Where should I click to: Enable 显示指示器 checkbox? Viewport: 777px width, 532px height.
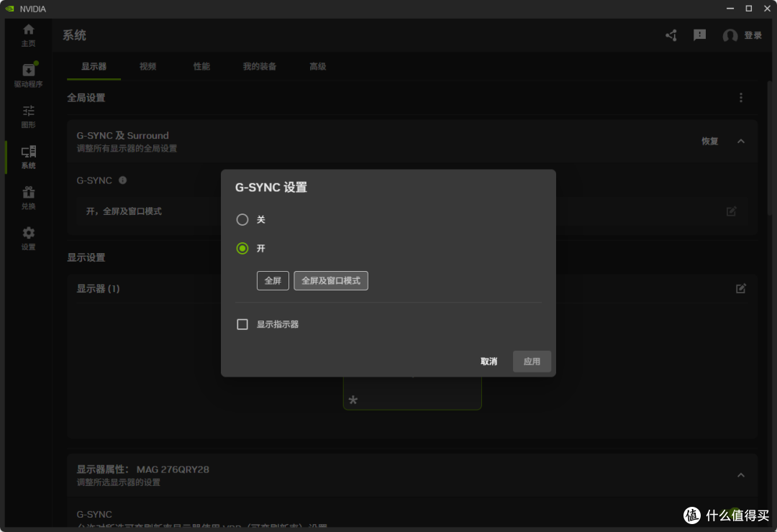point(242,324)
